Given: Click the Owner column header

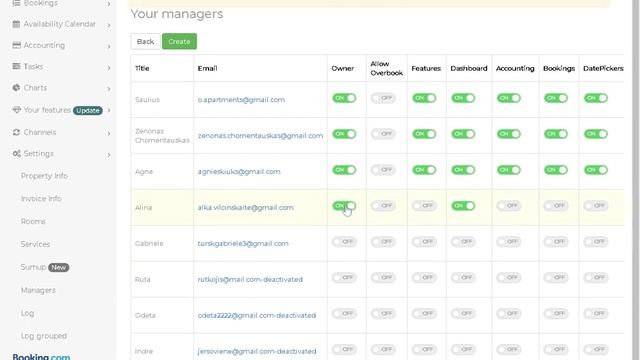Looking at the screenshot, I should coord(343,68).
